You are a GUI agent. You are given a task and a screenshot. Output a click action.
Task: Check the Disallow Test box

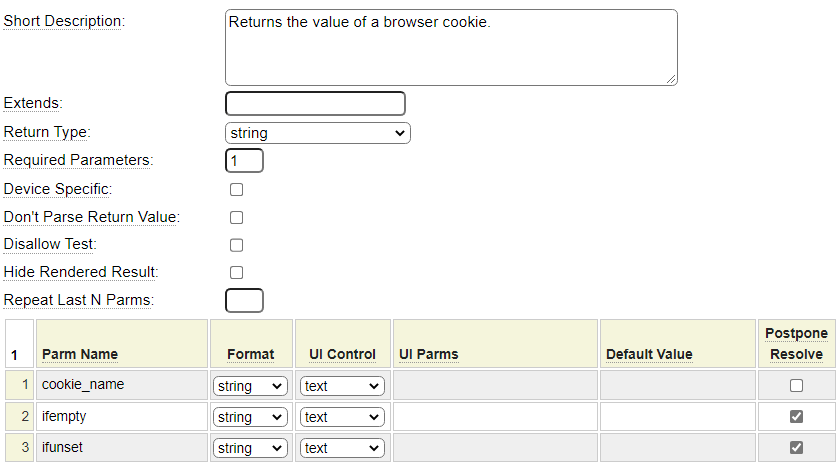236,245
